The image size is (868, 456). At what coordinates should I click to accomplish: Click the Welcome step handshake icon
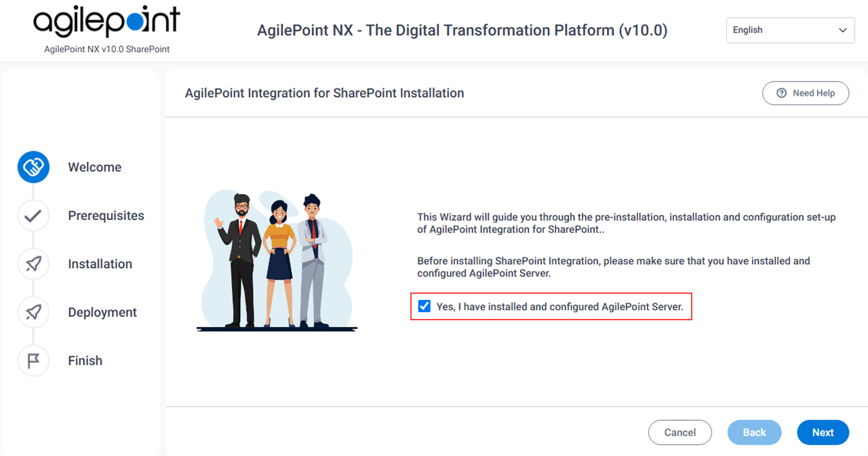(33, 167)
